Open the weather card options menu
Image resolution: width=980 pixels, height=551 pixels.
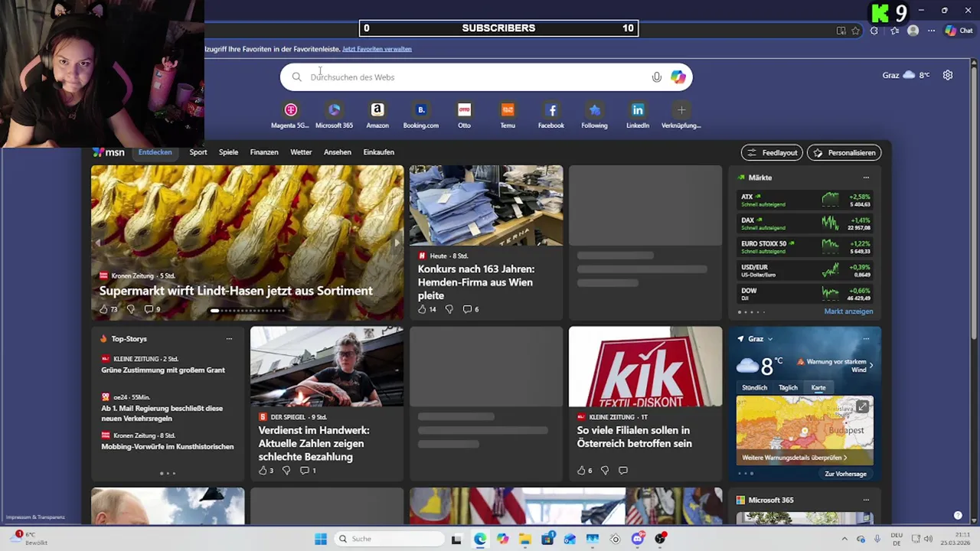(866, 339)
